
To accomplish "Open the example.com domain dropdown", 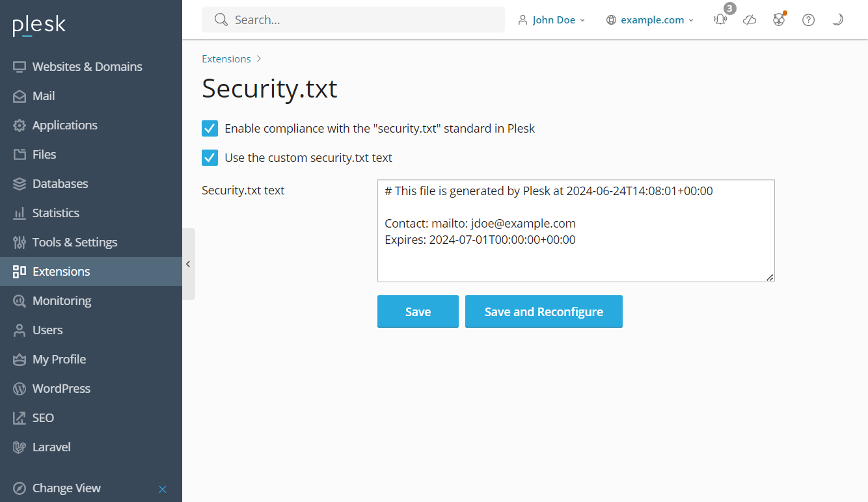I will [x=649, y=20].
